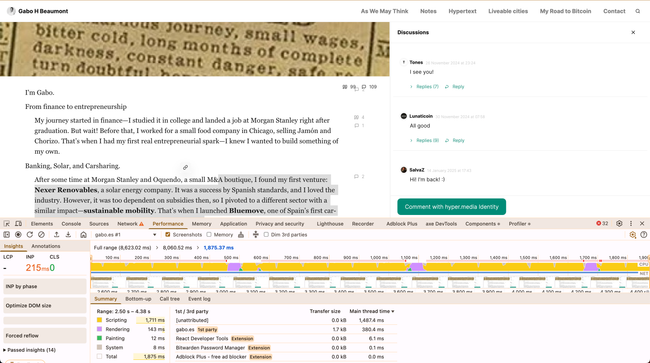Screen dimensions: 650x363
Task: Open the gabo.es #1 recording dropdown
Action: pos(125,235)
